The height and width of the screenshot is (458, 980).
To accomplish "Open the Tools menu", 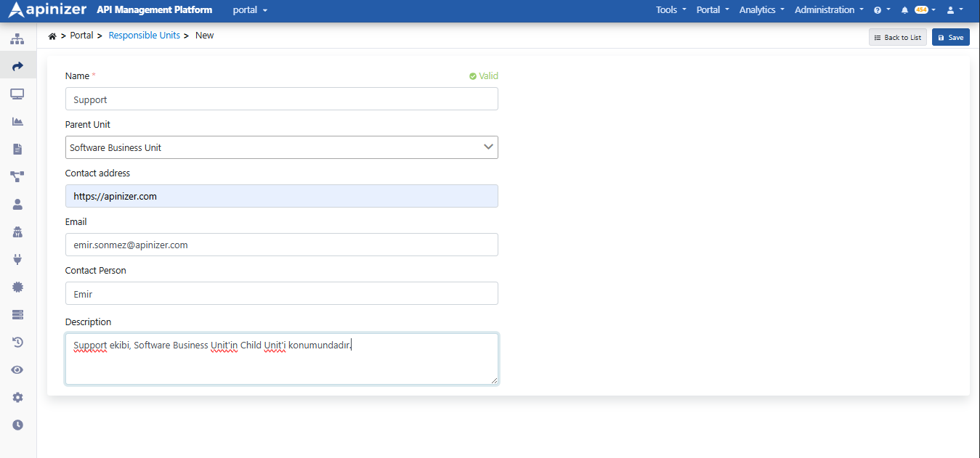I will click(x=671, y=10).
